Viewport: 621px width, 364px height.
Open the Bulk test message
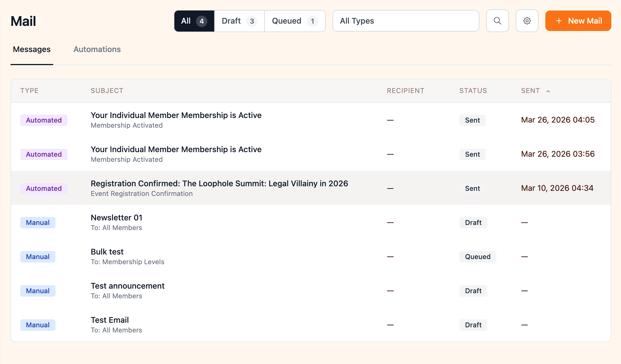click(x=311, y=256)
